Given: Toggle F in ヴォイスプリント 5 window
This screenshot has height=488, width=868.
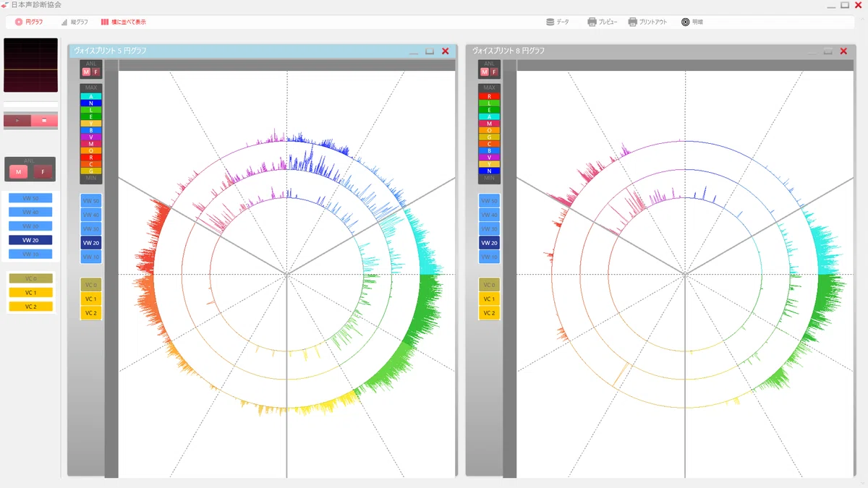Looking at the screenshot, I should [x=96, y=72].
